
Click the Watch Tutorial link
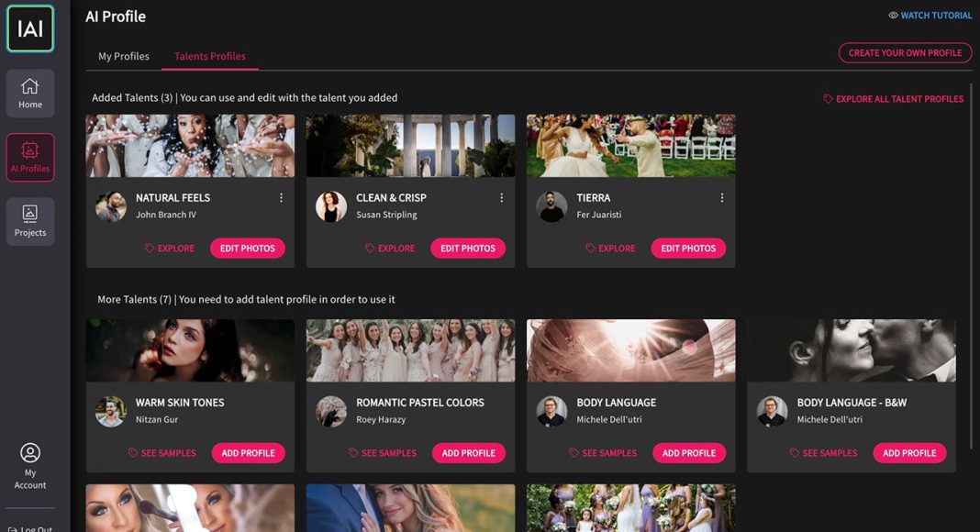[x=930, y=16]
